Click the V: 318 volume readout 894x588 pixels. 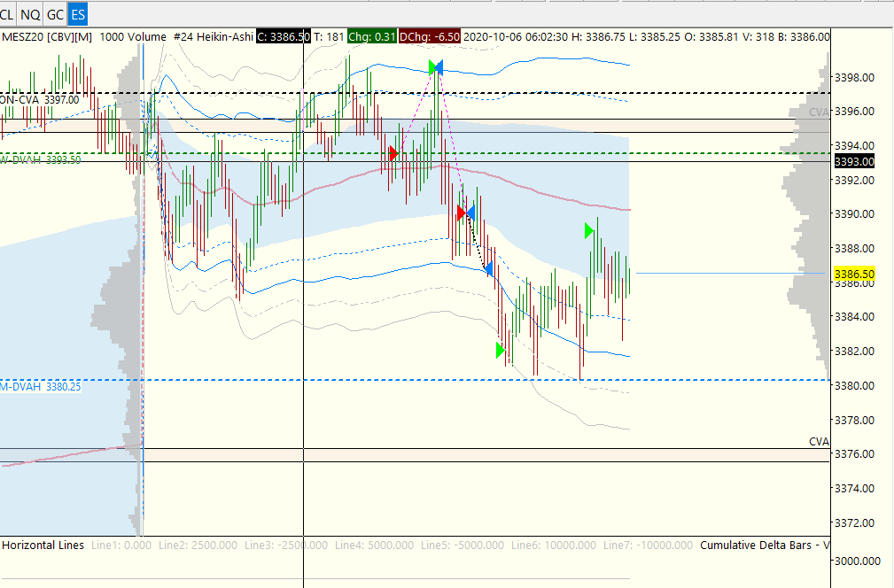758,37
